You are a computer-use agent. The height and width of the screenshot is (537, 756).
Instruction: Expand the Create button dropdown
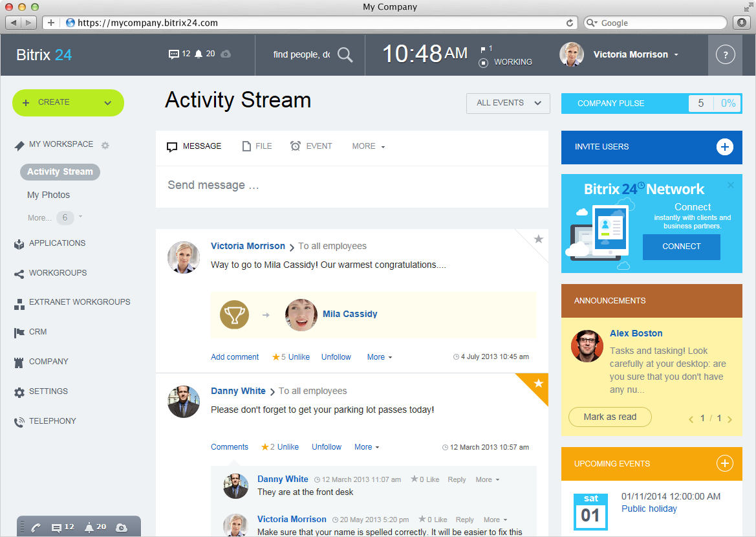click(x=107, y=103)
